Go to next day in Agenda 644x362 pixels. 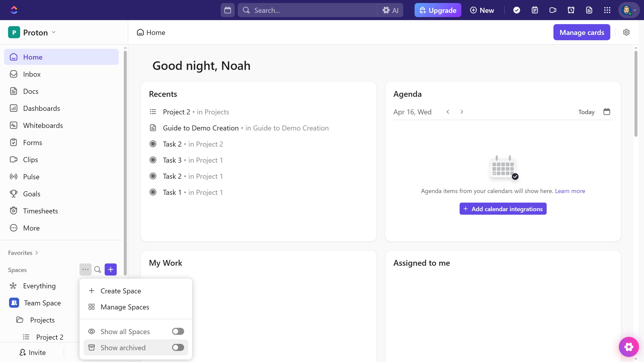click(462, 112)
